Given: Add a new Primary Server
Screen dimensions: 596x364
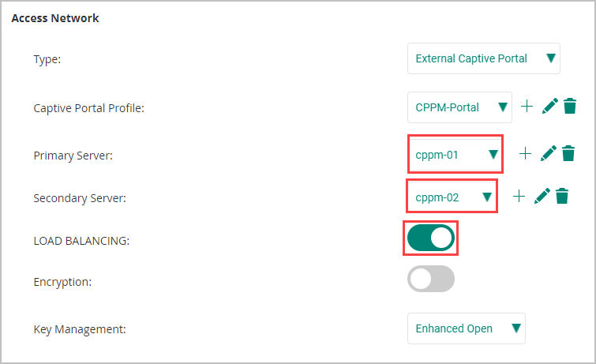Looking at the screenshot, I should tap(525, 154).
